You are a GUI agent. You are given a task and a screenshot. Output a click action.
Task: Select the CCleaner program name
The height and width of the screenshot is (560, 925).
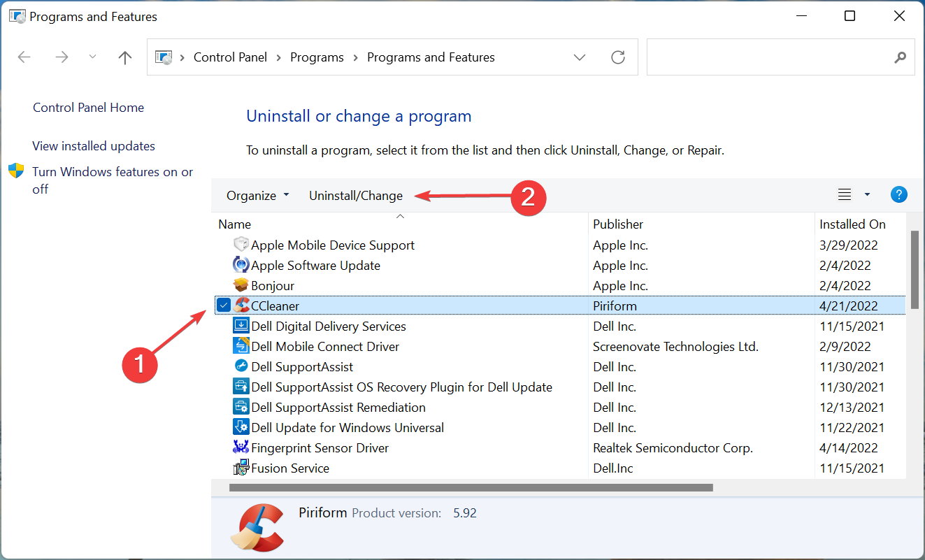[x=275, y=306]
